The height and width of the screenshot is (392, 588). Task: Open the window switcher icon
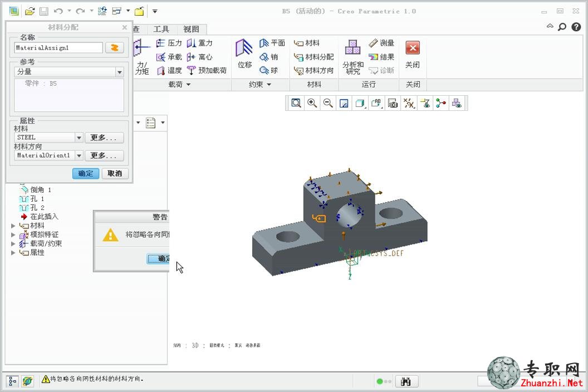point(117,11)
